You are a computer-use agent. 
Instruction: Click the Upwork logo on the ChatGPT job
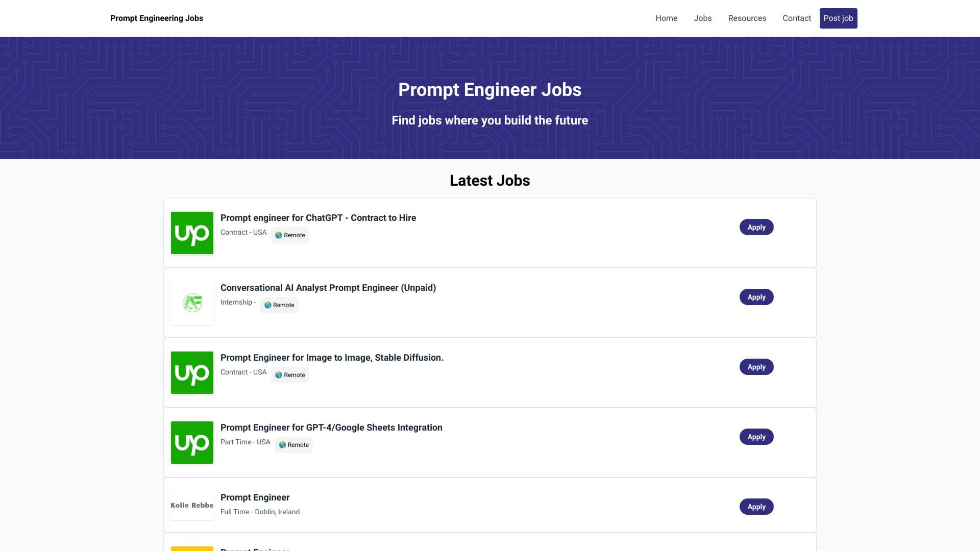192,233
